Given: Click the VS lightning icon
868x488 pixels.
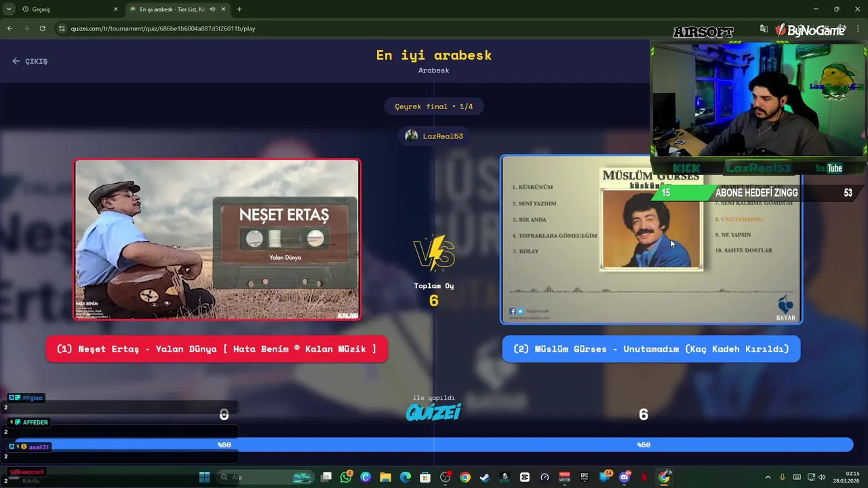Looking at the screenshot, I should (434, 253).
